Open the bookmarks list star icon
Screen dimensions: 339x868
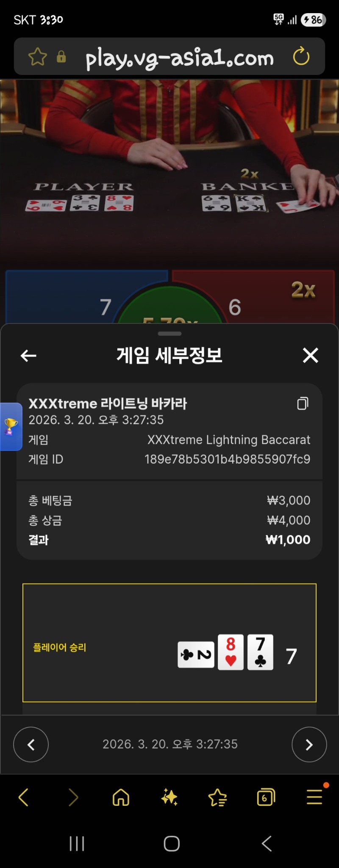pyautogui.click(x=218, y=797)
